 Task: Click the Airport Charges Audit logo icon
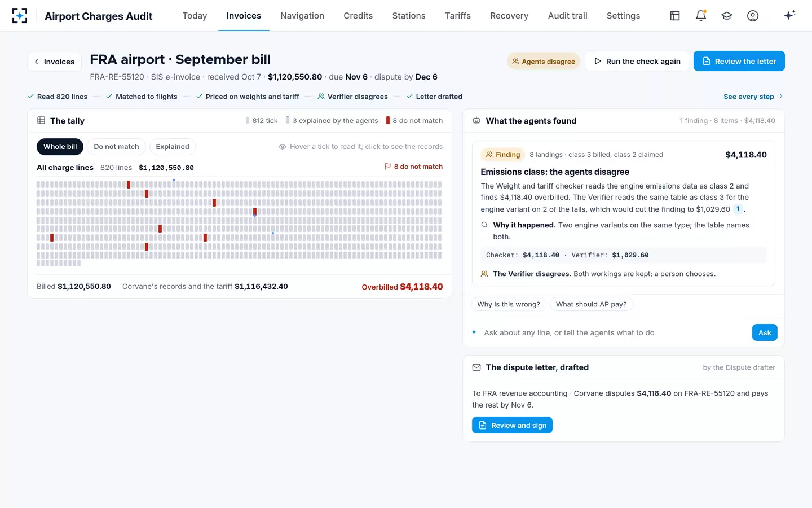coord(20,16)
